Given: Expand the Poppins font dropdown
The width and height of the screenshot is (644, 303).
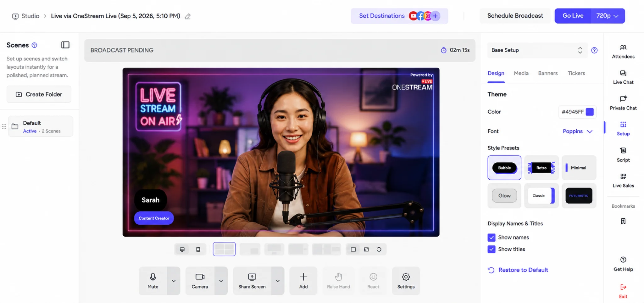Looking at the screenshot, I should coord(578,131).
